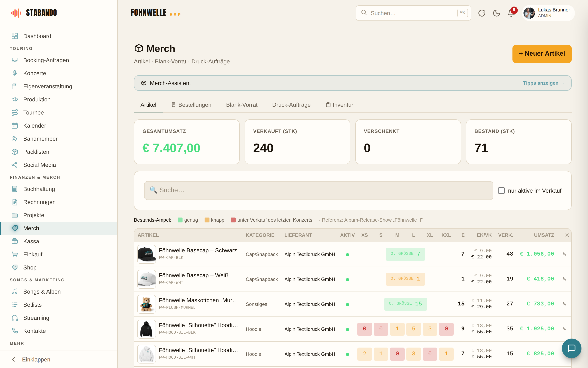
Task: Edit the Föhnwelle Basecap – Schwarz row
Action: click(564, 254)
